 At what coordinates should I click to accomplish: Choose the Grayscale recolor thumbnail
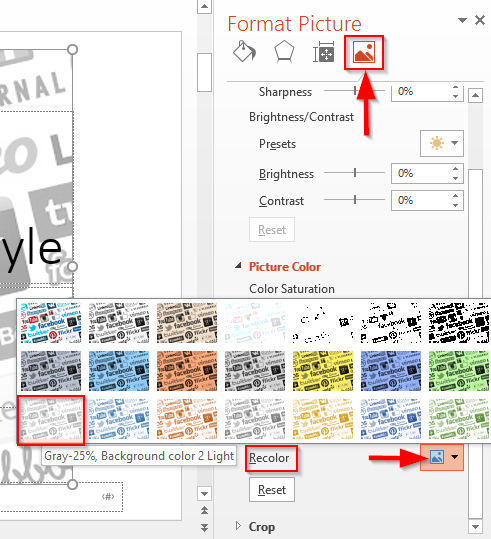click(119, 323)
